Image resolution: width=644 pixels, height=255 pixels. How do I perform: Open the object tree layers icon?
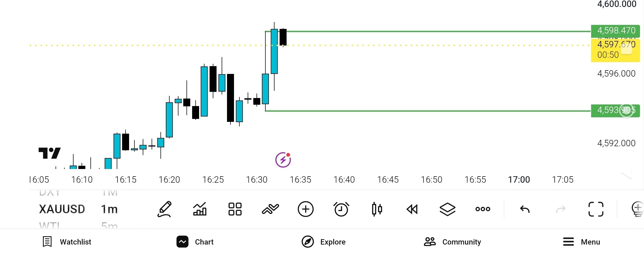tap(448, 209)
